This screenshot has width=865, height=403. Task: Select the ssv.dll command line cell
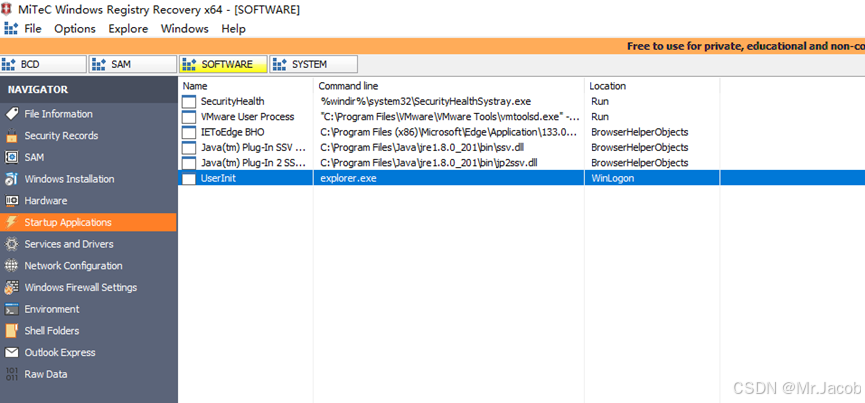point(449,148)
